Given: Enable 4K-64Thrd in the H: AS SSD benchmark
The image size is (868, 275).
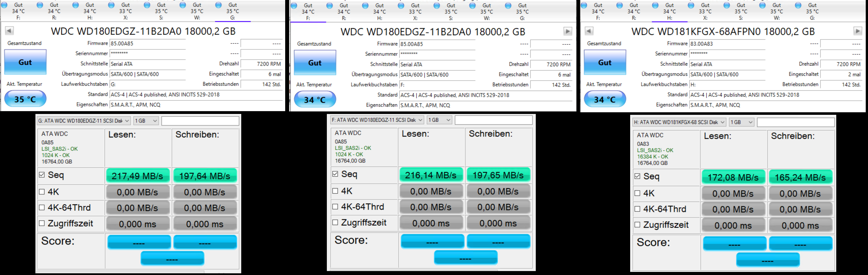Looking at the screenshot, I should click(637, 209).
